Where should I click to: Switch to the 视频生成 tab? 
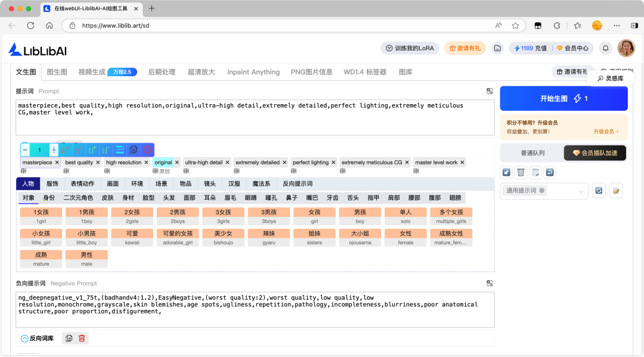pyautogui.click(x=92, y=72)
